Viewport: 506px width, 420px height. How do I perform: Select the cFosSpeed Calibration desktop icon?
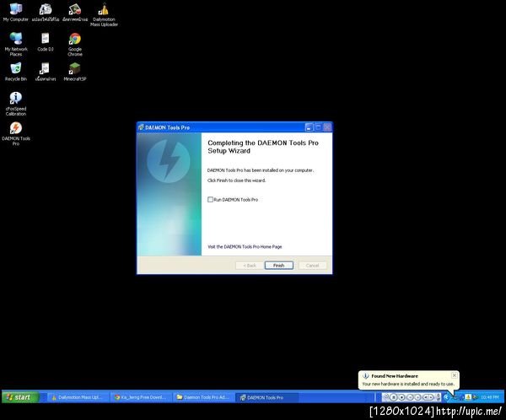coord(16,104)
